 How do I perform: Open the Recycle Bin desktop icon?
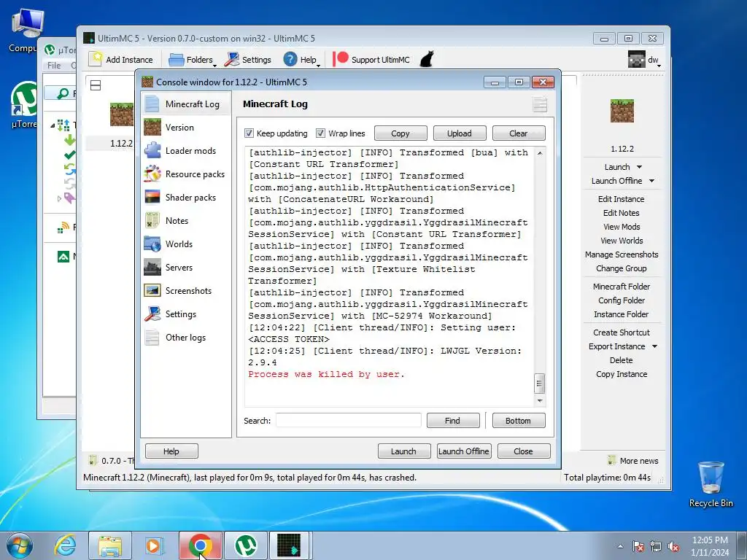(x=711, y=484)
